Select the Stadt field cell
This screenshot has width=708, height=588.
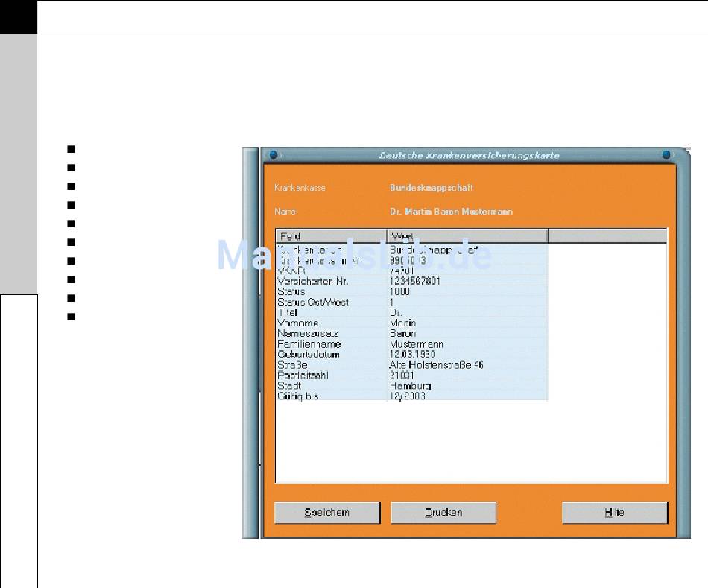[289, 386]
